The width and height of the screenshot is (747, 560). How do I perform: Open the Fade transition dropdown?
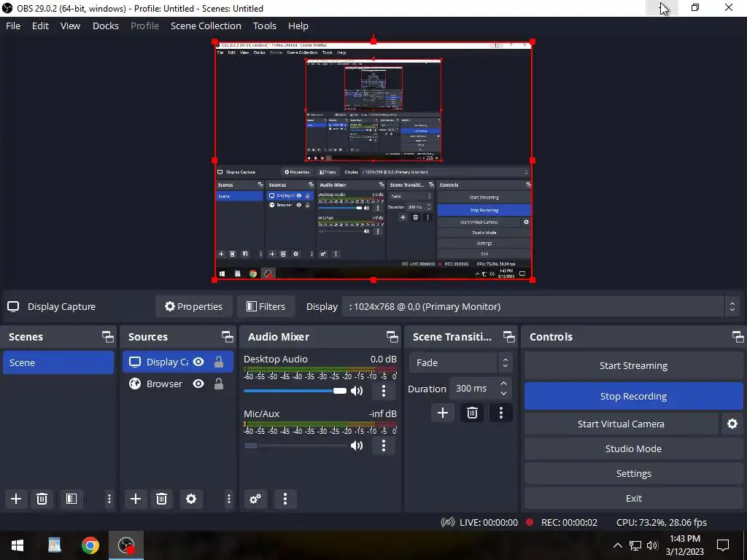coord(461,363)
